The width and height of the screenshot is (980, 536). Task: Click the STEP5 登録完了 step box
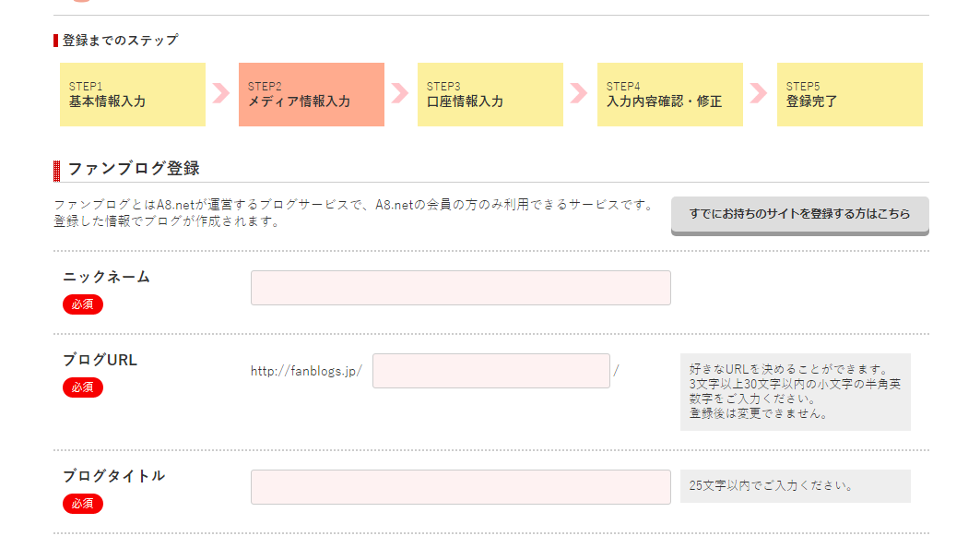tap(849, 94)
